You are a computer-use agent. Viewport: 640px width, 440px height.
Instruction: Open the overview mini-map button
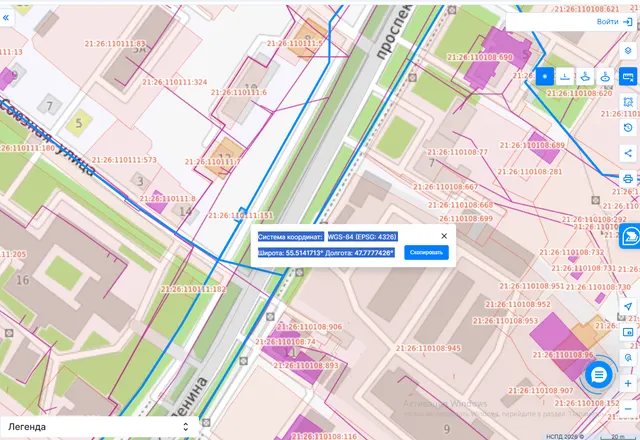pyautogui.click(x=628, y=332)
